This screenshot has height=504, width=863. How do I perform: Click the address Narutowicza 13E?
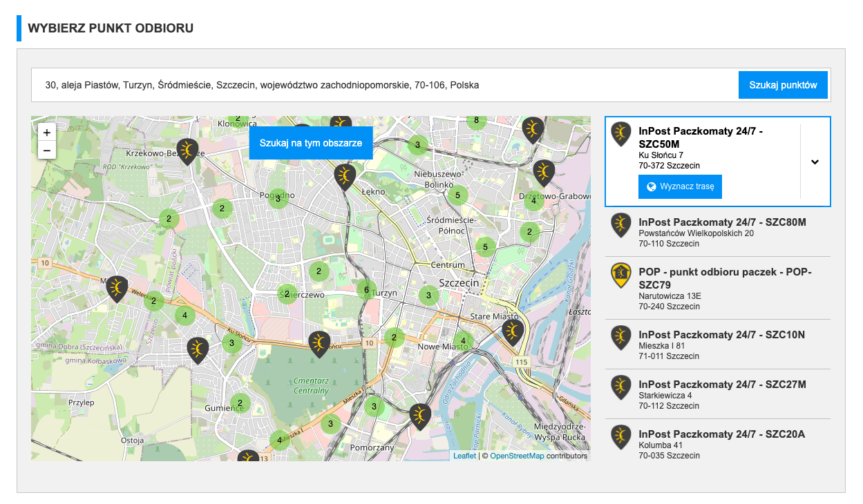(670, 296)
